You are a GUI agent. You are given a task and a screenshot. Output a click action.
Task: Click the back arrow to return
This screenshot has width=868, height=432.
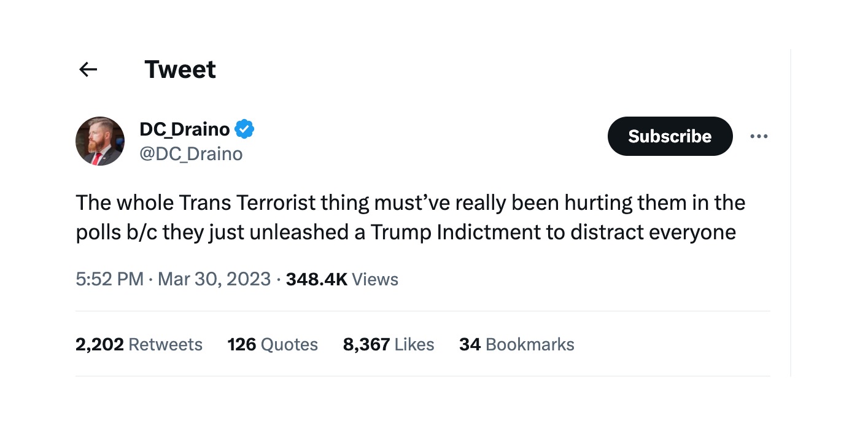[88, 69]
